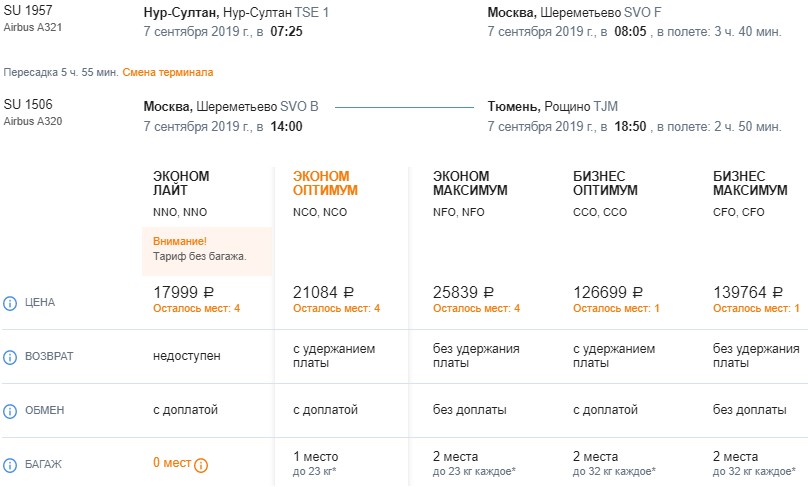
Task: Click the orange info icon near 0 мест
Action: pos(201,465)
